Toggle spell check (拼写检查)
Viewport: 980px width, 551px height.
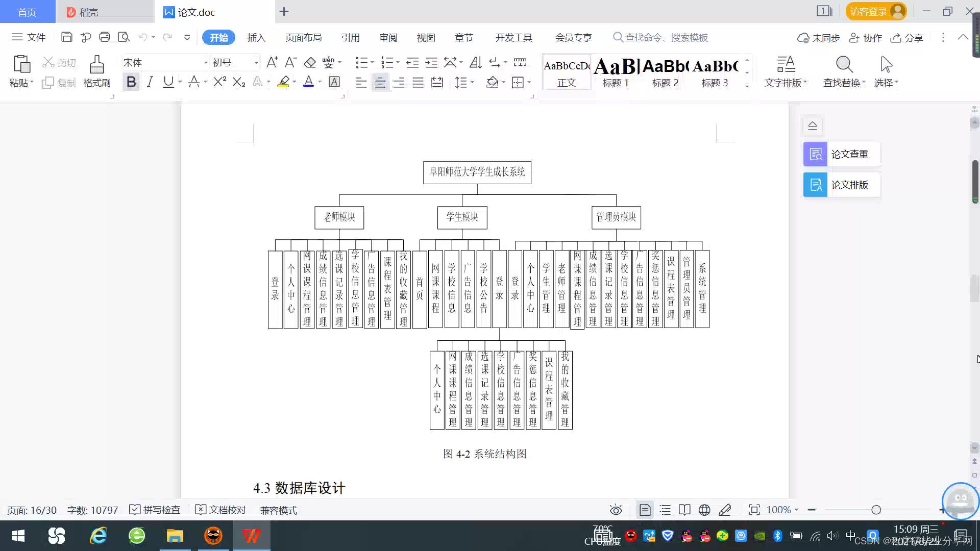click(x=155, y=510)
